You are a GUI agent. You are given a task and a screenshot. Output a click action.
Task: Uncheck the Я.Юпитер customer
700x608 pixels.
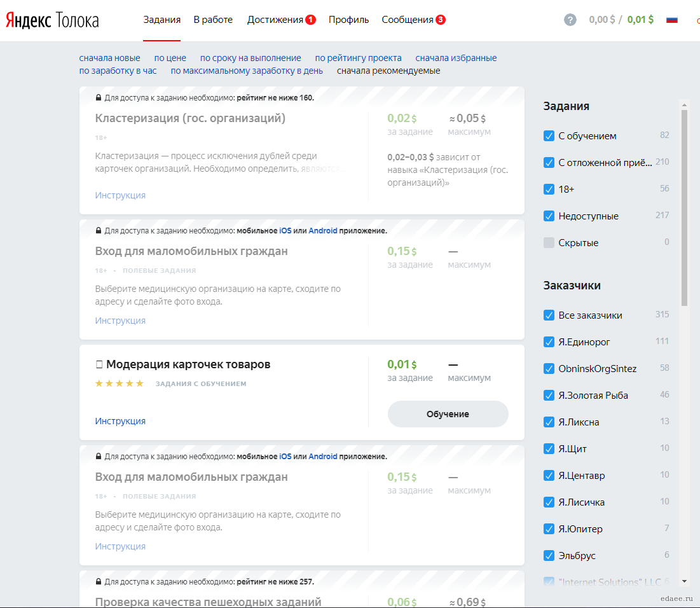[x=549, y=529]
